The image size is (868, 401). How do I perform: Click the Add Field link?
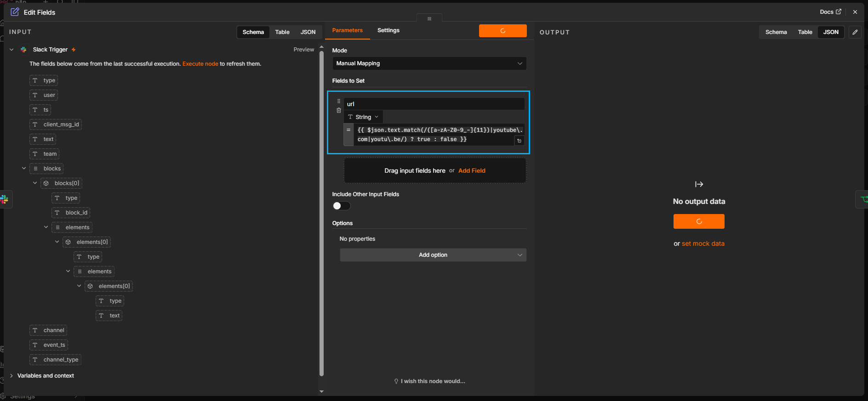tap(472, 170)
